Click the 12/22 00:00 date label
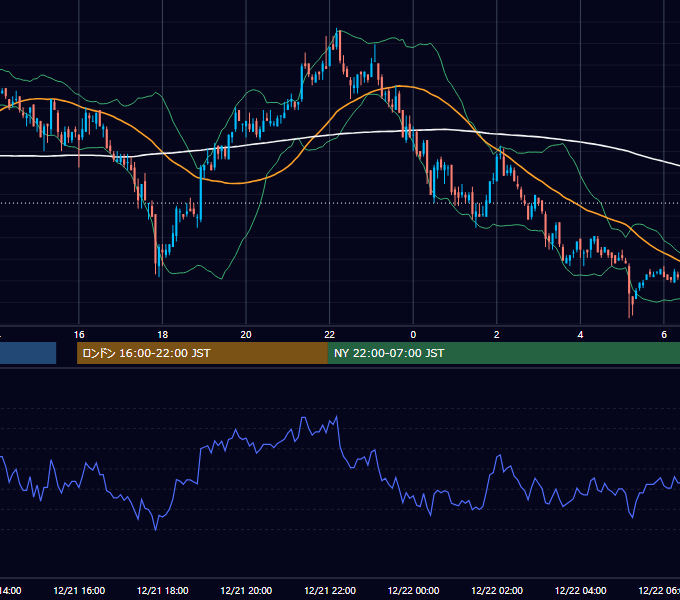 413,590
